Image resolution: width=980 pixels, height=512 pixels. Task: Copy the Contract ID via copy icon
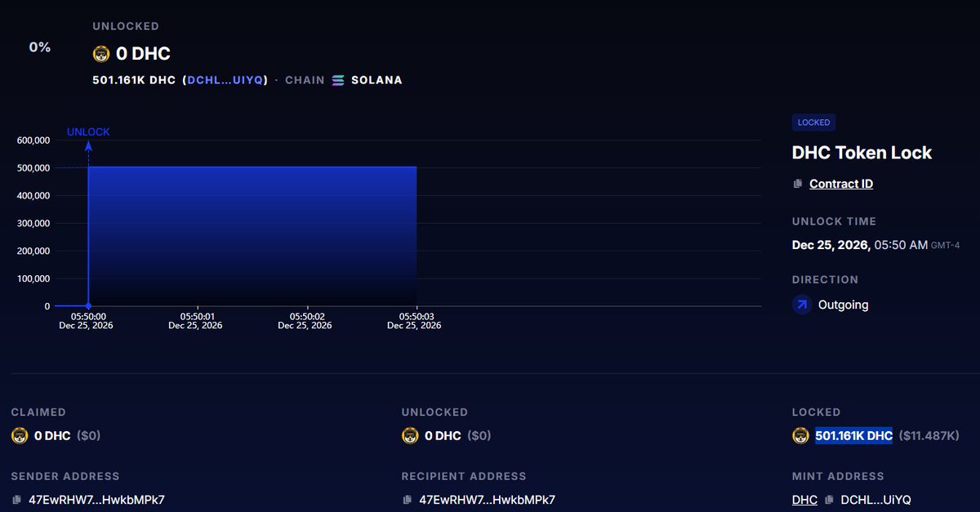[798, 184]
